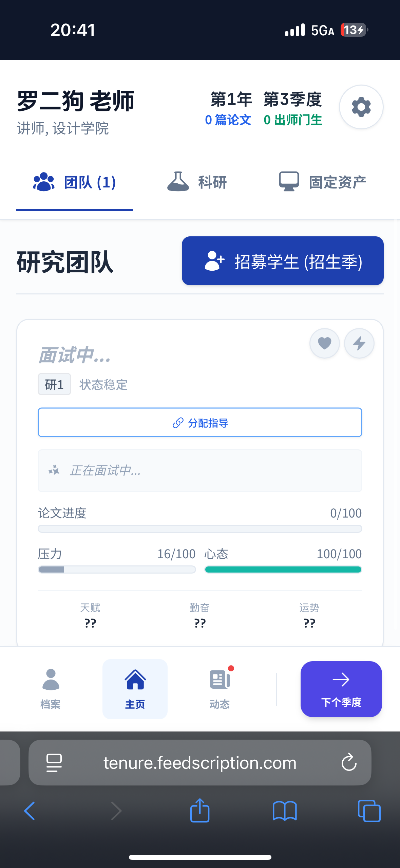Tap the Safari share icon
The width and height of the screenshot is (400, 868).
pos(200,811)
